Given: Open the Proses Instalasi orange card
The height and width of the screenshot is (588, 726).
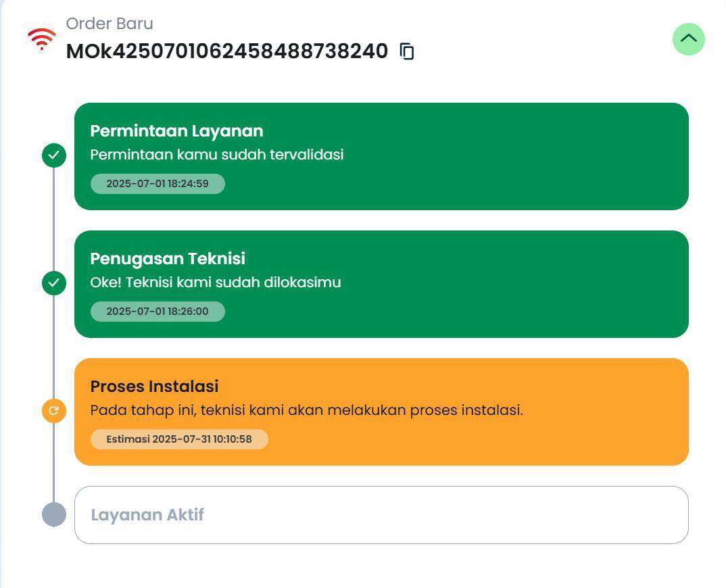Looking at the screenshot, I should click(x=381, y=412).
